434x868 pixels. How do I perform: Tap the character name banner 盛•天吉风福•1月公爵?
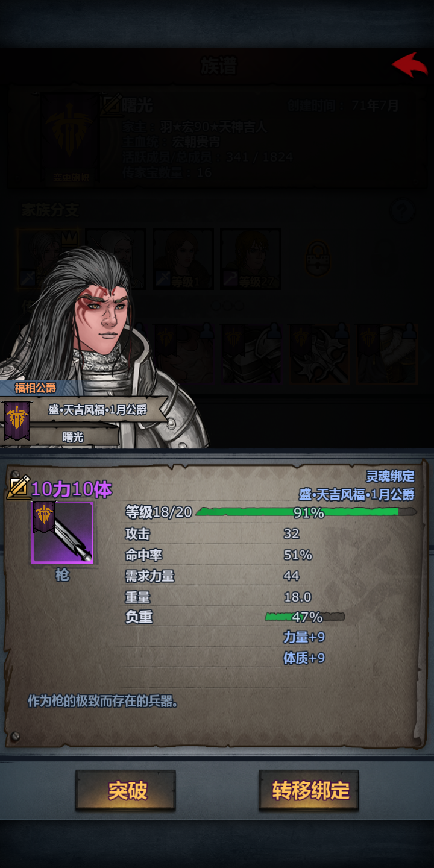click(x=98, y=410)
